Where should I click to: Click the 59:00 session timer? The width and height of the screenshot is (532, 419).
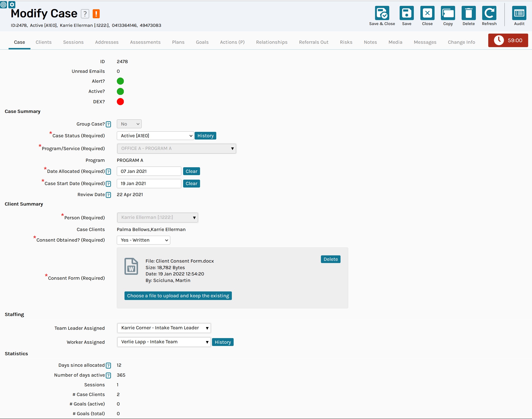pyautogui.click(x=508, y=41)
